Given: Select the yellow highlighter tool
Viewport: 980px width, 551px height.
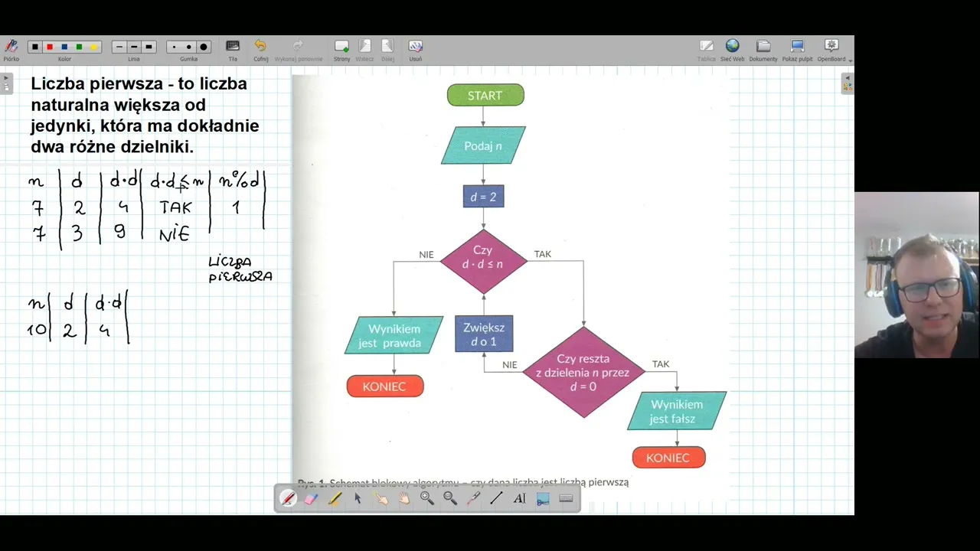Looking at the screenshot, I should [335, 499].
